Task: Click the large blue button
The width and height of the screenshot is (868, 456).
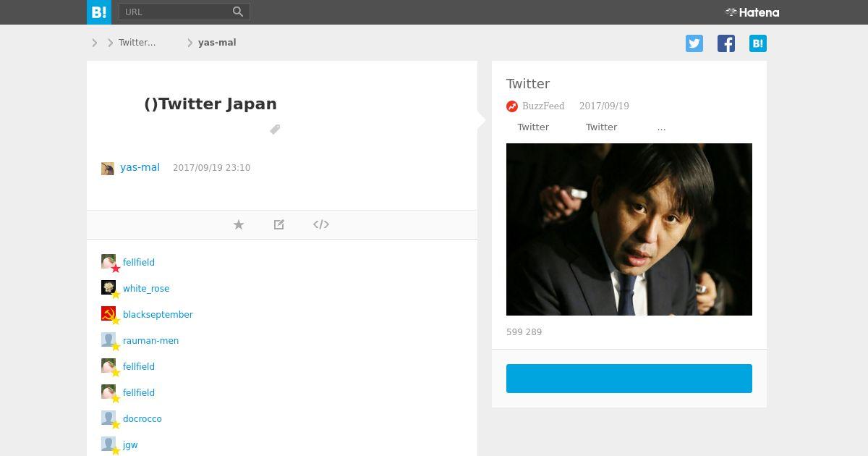Action: tap(629, 379)
